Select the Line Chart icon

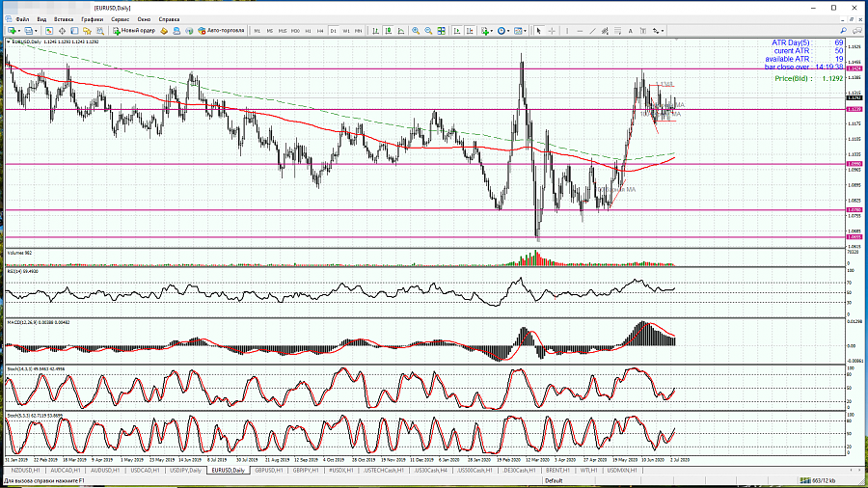[401, 31]
